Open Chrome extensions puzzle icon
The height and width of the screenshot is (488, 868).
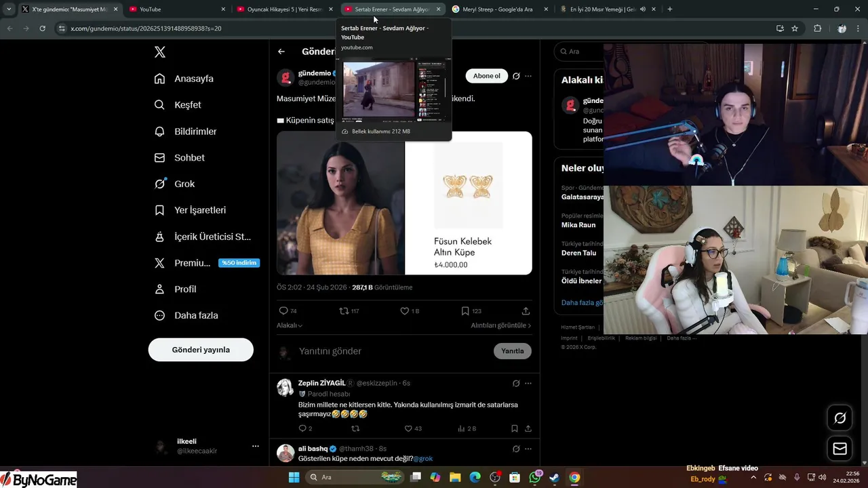[817, 28]
